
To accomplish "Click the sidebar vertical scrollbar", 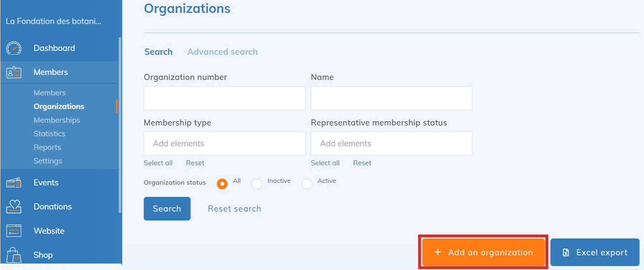I will click(120, 125).
